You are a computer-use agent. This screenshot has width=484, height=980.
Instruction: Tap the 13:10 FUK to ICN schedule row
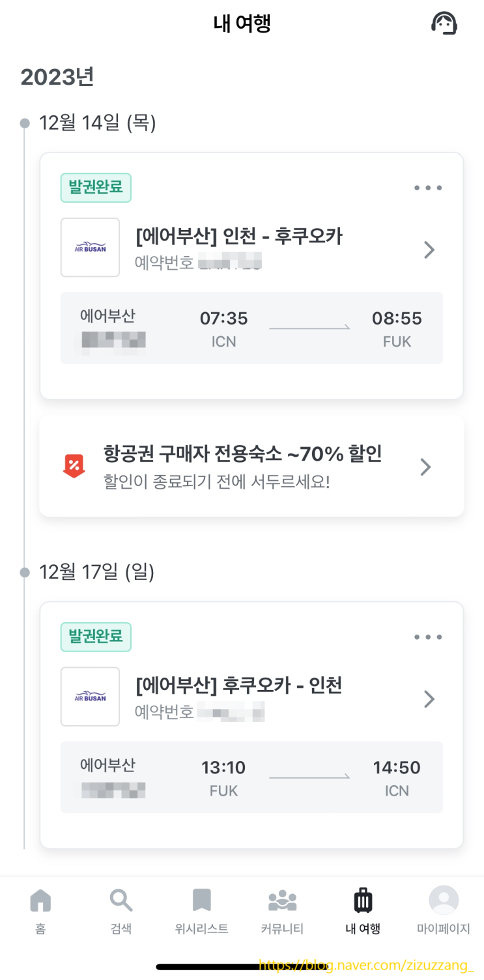251,777
